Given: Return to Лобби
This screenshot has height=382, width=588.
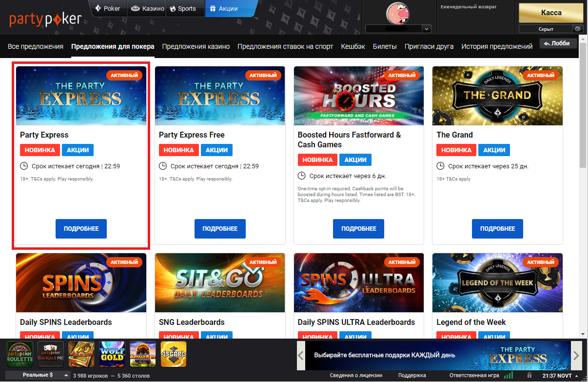Looking at the screenshot, I should [x=558, y=43].
